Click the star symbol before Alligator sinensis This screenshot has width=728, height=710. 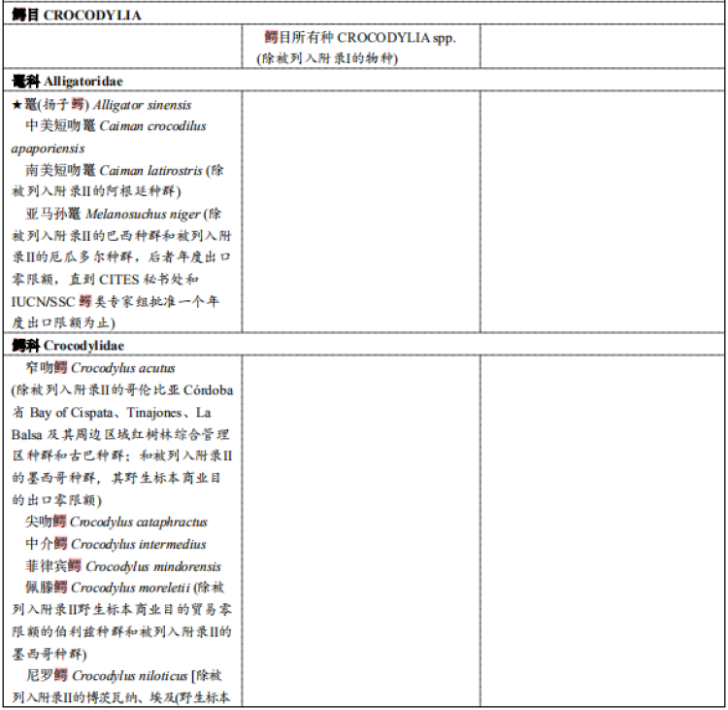[x=17, y=105]
